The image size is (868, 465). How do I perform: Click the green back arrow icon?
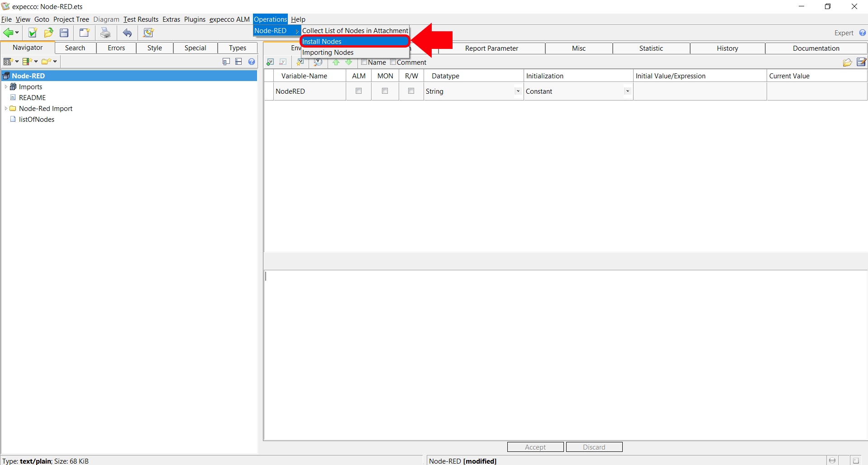coord(8,33)
